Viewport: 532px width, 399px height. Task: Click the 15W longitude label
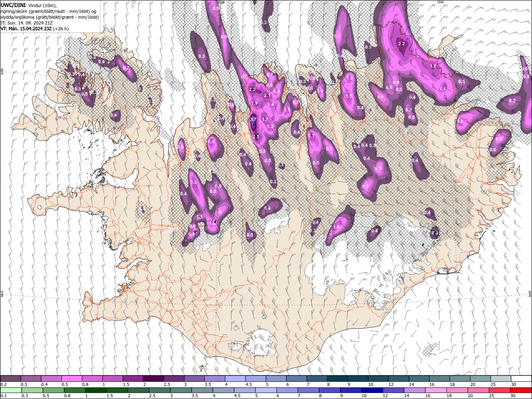pyautogui.click(x=440, y=2)
